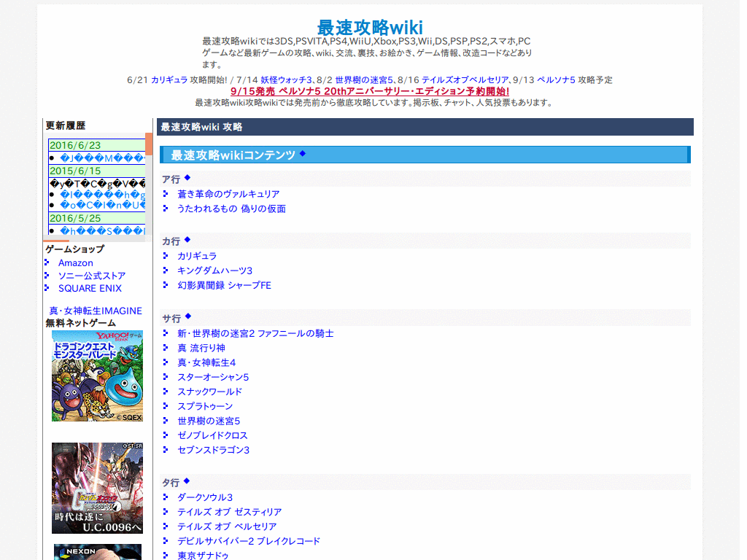Click the 2016/6/23 update history entry link
Viewport: 747px width, 560px height.
pos(102,158)
